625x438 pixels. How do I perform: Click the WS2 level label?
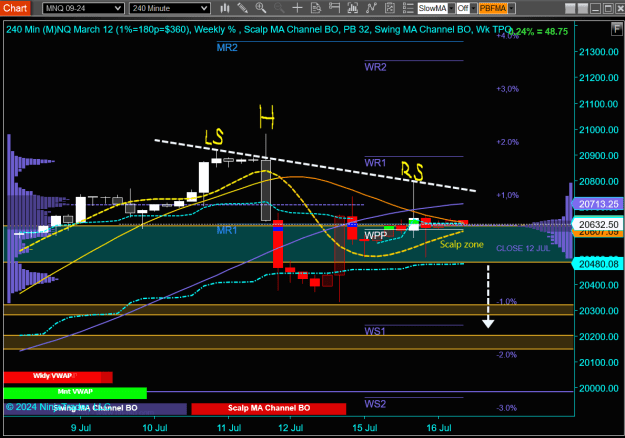[375, 404]
